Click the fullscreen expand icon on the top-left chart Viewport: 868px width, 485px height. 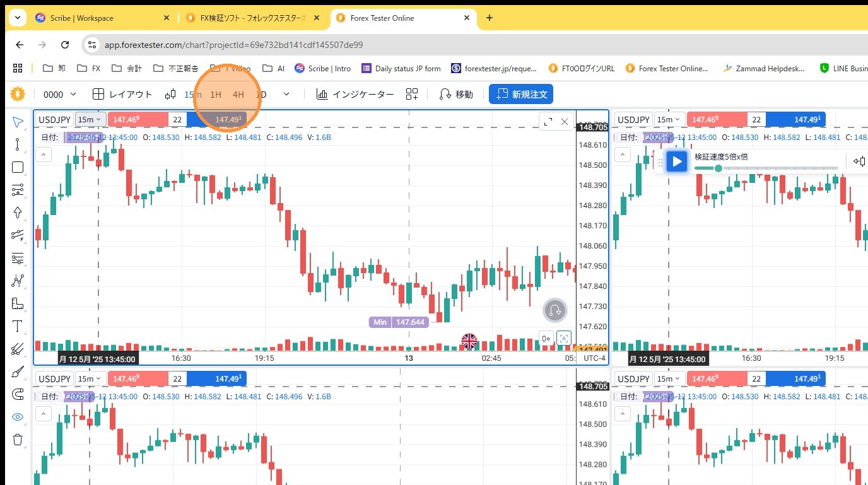(548, 121)
